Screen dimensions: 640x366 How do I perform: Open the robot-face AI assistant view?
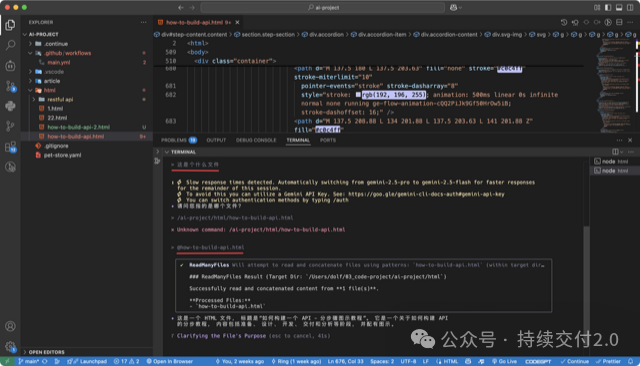[10, 66]
